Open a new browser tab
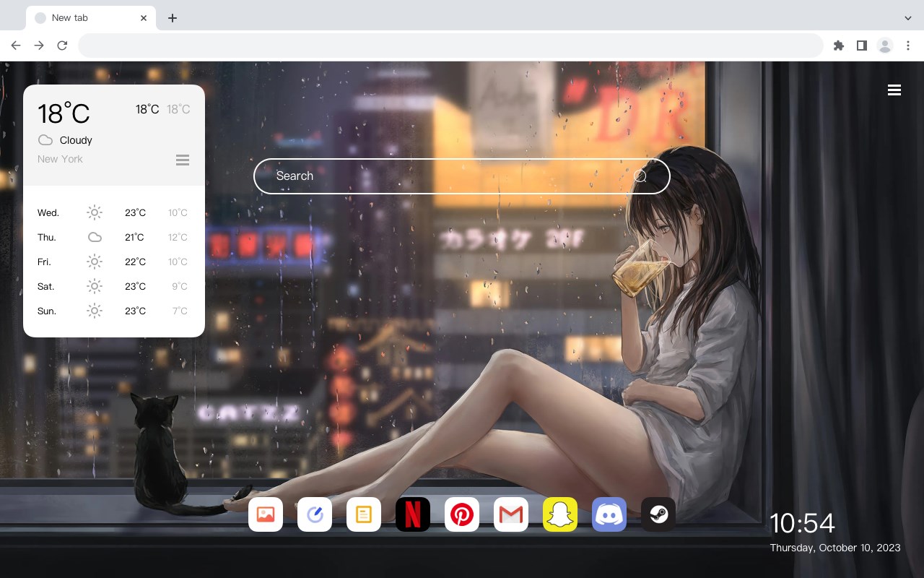Screen dimensions: 924x578 pos(172,18)
